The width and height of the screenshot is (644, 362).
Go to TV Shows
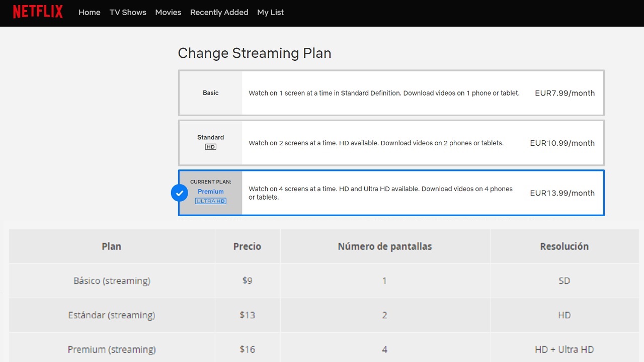[x=128, y=13]
